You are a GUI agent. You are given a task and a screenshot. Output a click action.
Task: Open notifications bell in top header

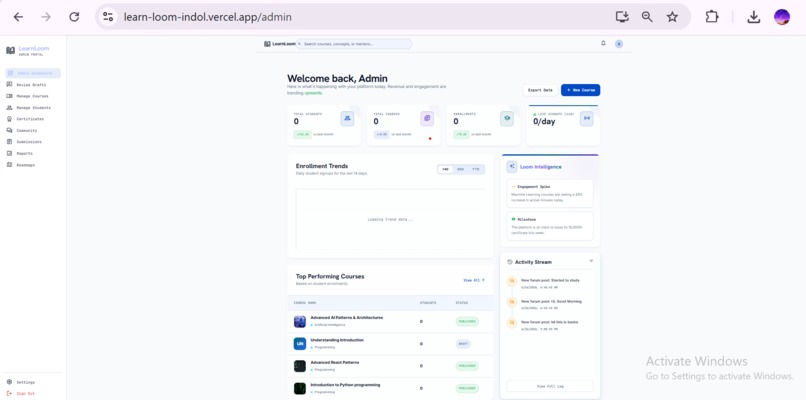603,44
